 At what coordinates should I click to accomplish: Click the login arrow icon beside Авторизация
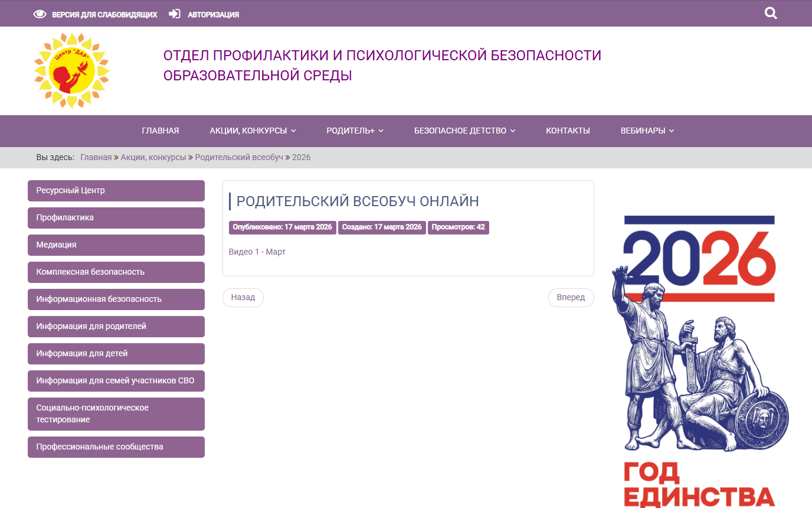pyautogui.click(x=175, y=14)
